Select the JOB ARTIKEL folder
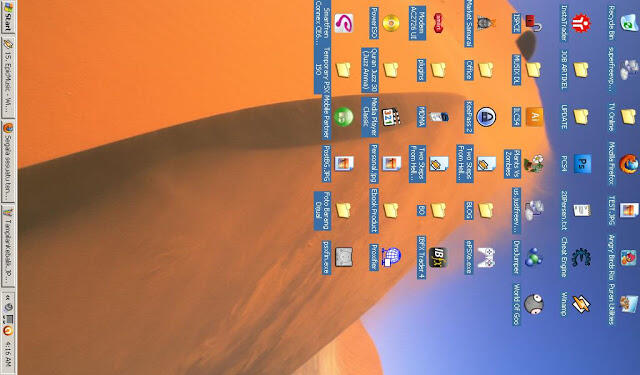This screenshot has height=375, width=640. [x=581, y=70]
